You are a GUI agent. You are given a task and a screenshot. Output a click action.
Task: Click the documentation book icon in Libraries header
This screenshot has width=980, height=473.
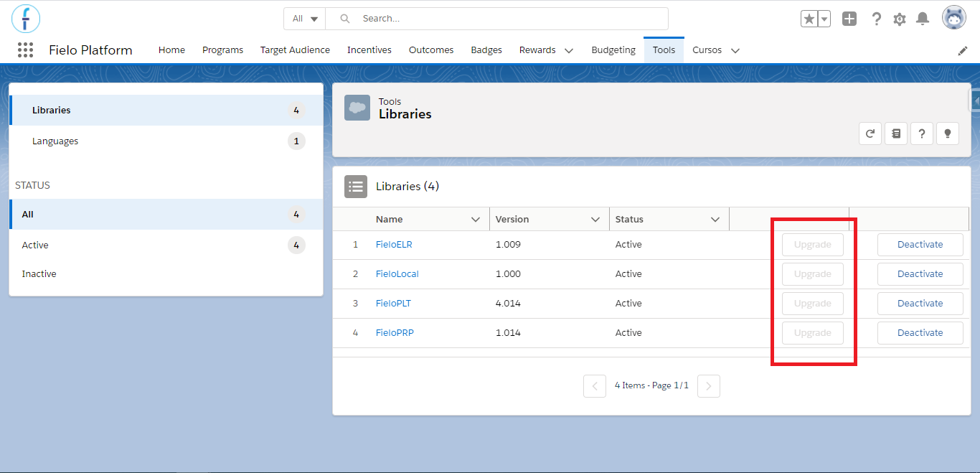[896, 133]
